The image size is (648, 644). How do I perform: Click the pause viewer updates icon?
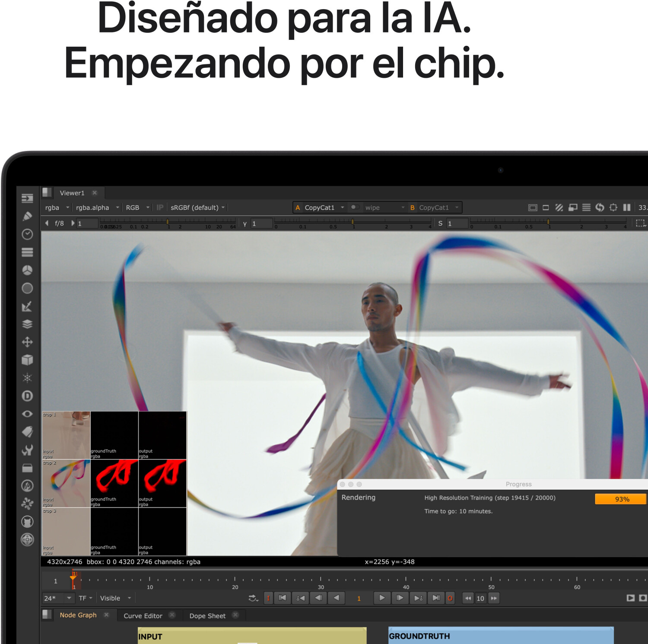click(626, 207)
